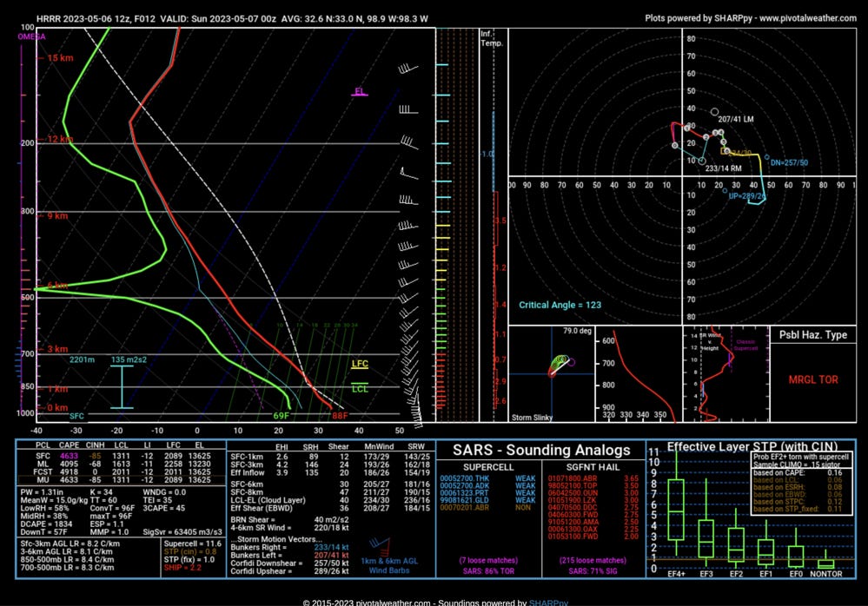Viewport: 868px width, 606px height.
Task: Click the '88F' surface temperature label
Action: tap(340, 416)
